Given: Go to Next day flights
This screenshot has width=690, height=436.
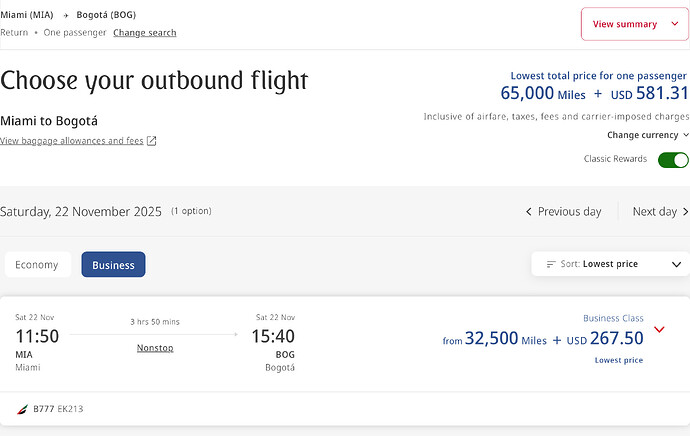Looking at the screenshot, I should click(660, 212).
